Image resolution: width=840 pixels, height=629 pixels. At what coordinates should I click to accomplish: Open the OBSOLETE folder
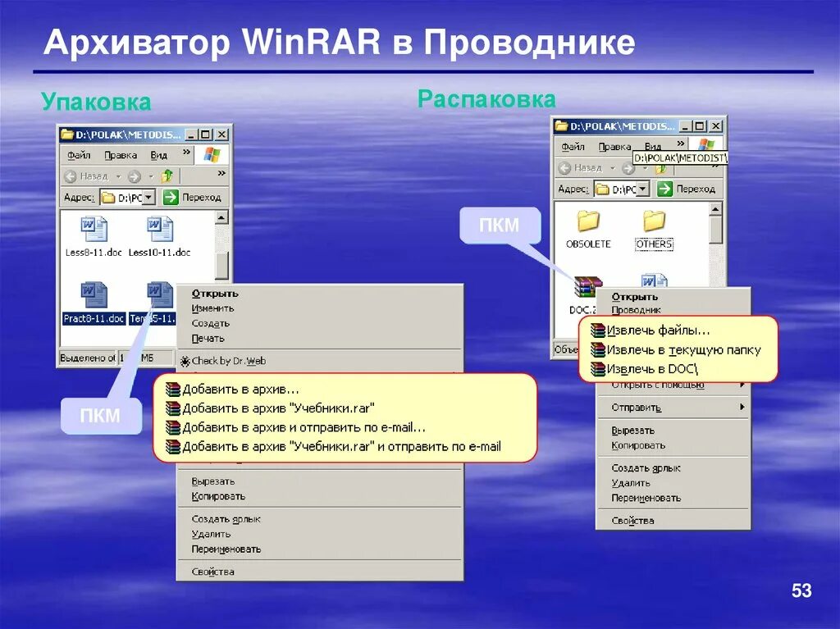[x=588, y=229]
